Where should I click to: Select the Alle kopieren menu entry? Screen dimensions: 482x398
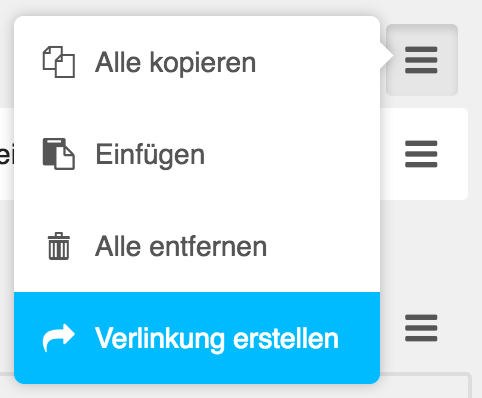point(197,62)
